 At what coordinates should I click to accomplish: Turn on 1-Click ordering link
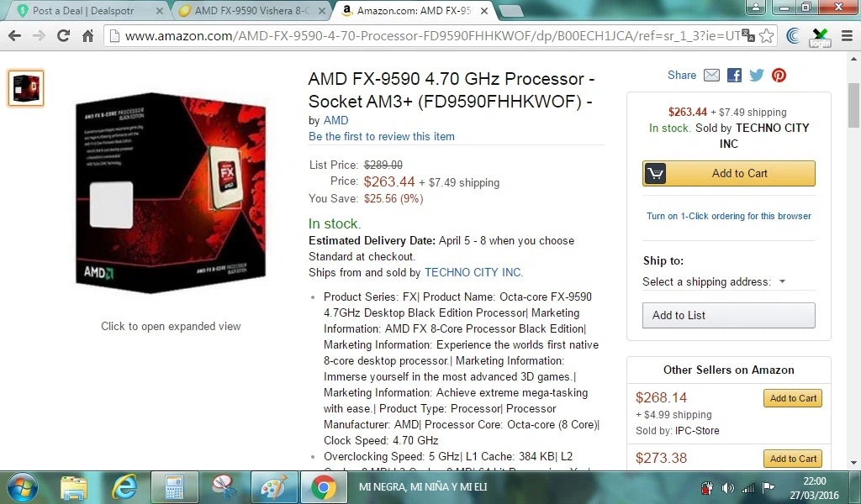coord(729,216)
